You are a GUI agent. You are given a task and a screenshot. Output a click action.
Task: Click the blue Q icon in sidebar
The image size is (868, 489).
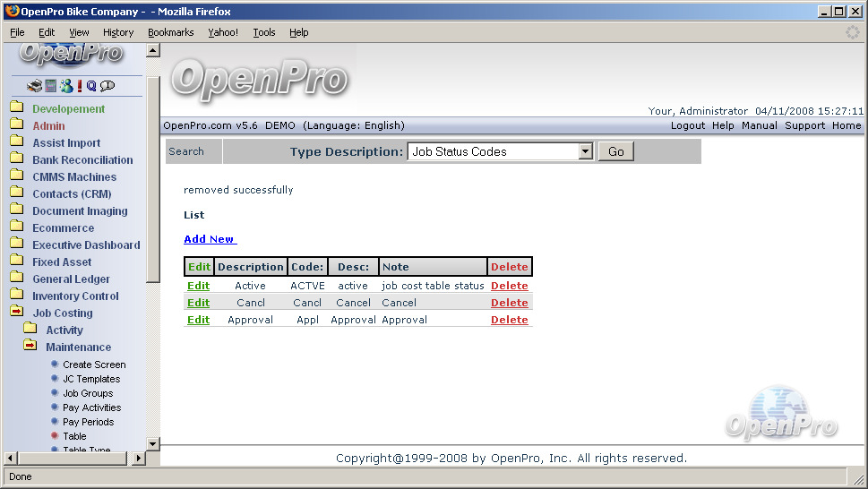pos(91,86)
